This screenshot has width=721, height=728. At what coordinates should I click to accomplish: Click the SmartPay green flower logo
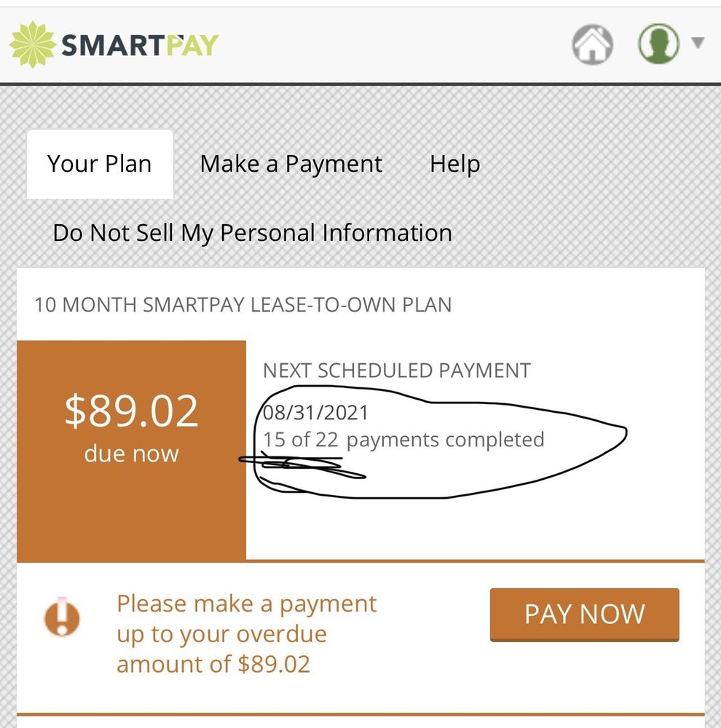pyautogui.click(x=32, y=45)
